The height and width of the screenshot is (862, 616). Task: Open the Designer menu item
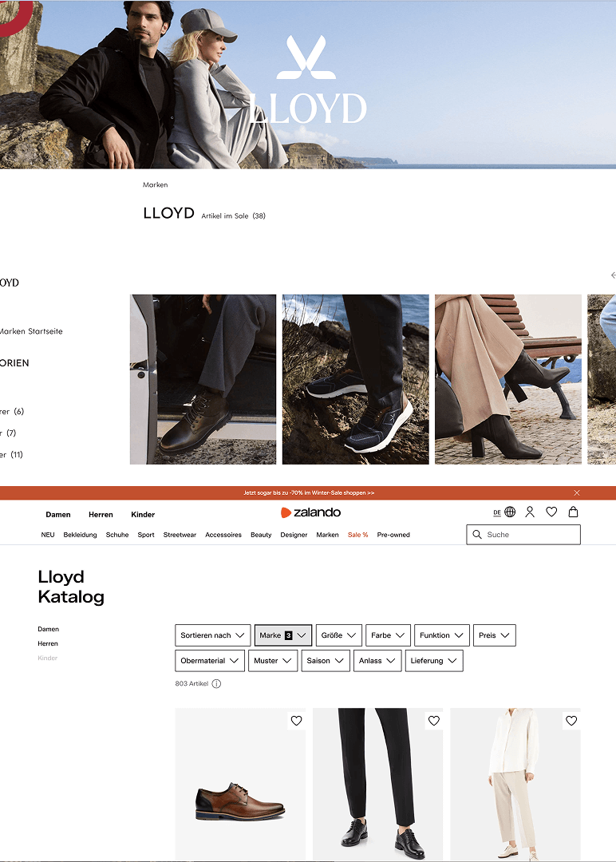point(294,535)
